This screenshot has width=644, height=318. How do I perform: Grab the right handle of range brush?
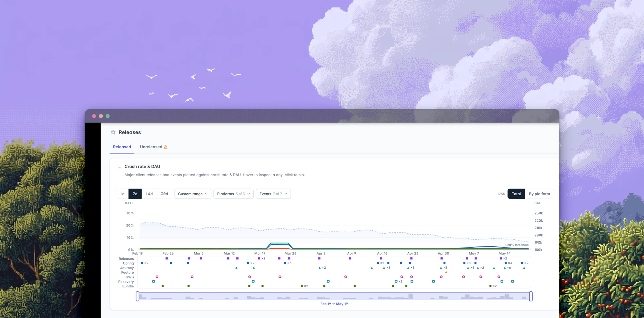pyautogui.click(x=531, y=296)
